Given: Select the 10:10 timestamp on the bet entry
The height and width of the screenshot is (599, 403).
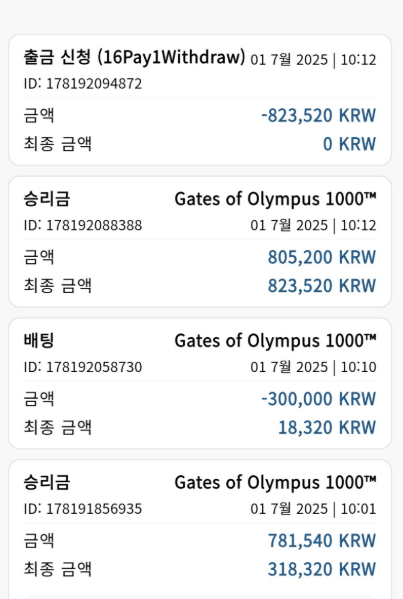Looking at the screenshot, I should pos(358,367).
